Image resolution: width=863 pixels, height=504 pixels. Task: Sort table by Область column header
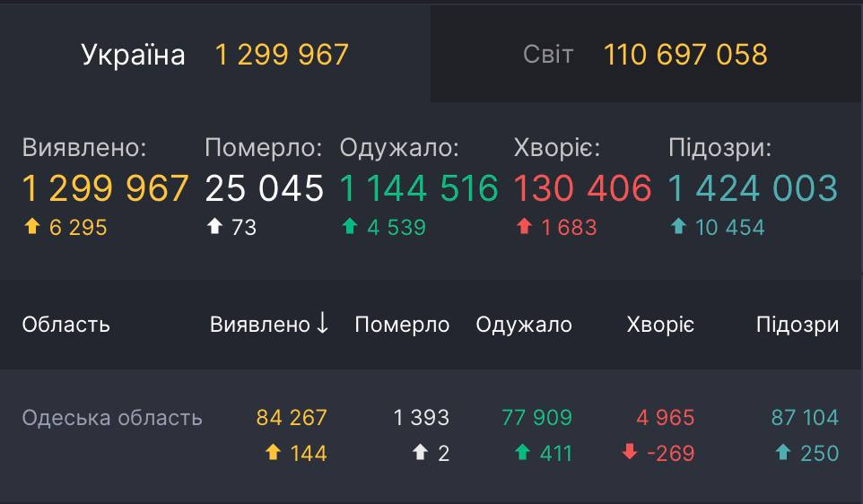[66, 325]
